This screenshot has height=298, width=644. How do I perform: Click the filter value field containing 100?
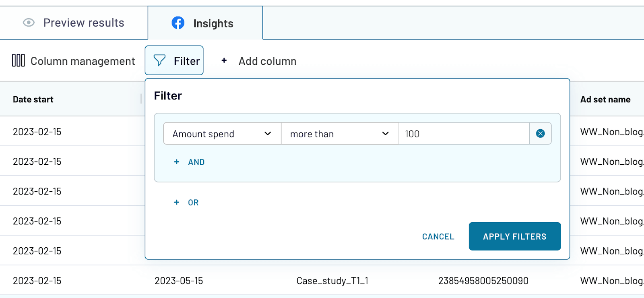[x=464, y=134]
